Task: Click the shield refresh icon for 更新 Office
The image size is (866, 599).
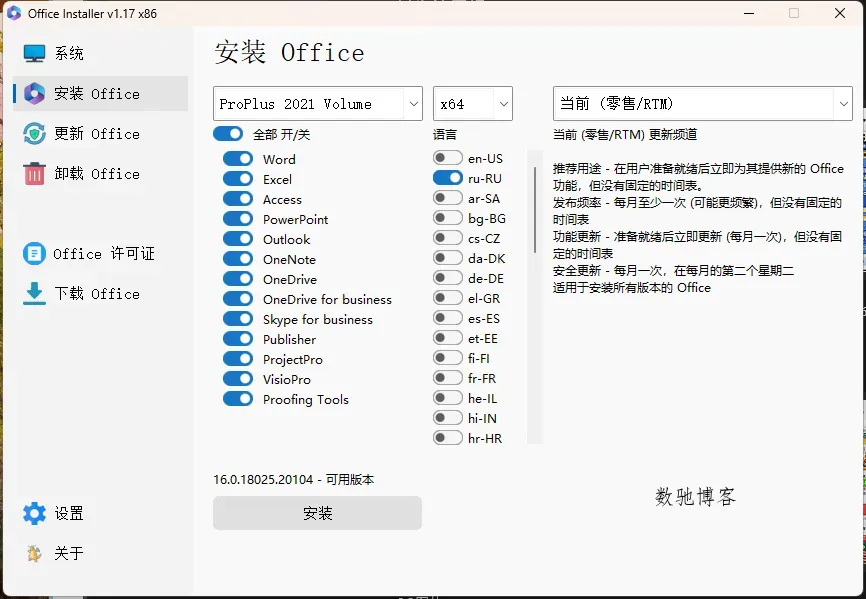Action: [34, 134]
